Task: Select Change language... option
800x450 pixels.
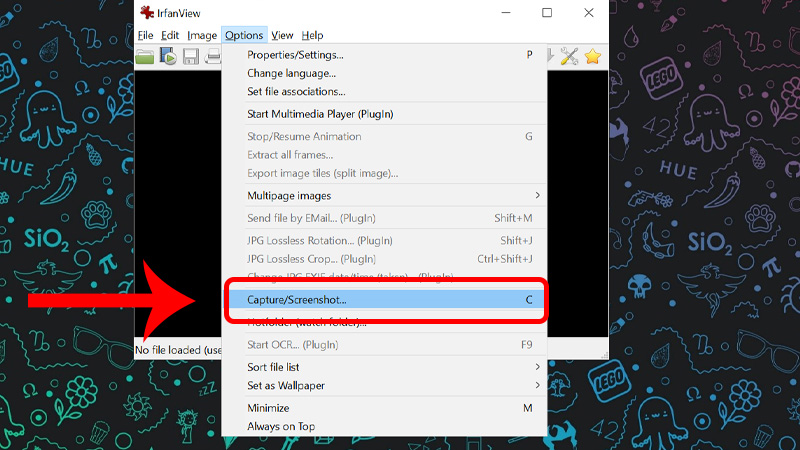Action: click(x=384, y=73)
